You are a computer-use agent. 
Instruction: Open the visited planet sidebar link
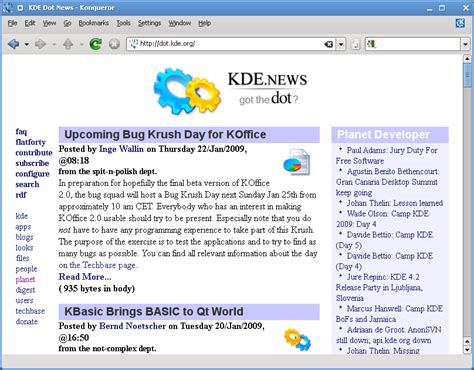click(25, 279)
